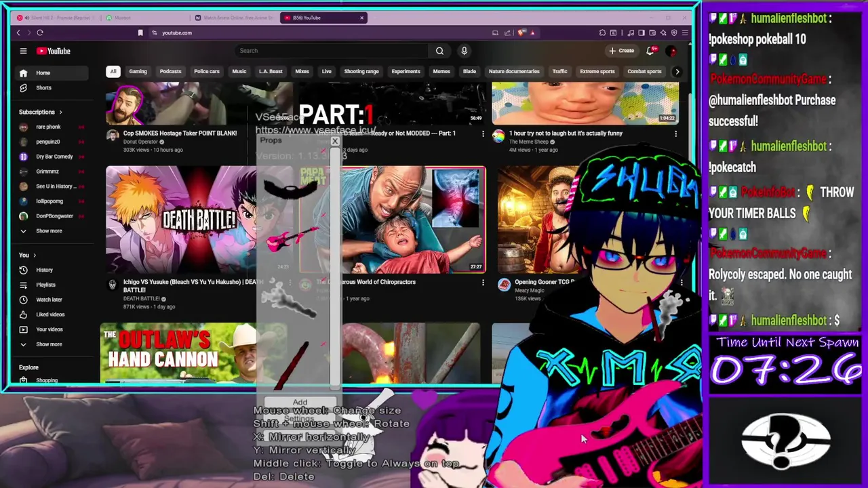
Task: Expand the Subscriptions section header
Action: (x=41, y=112)
